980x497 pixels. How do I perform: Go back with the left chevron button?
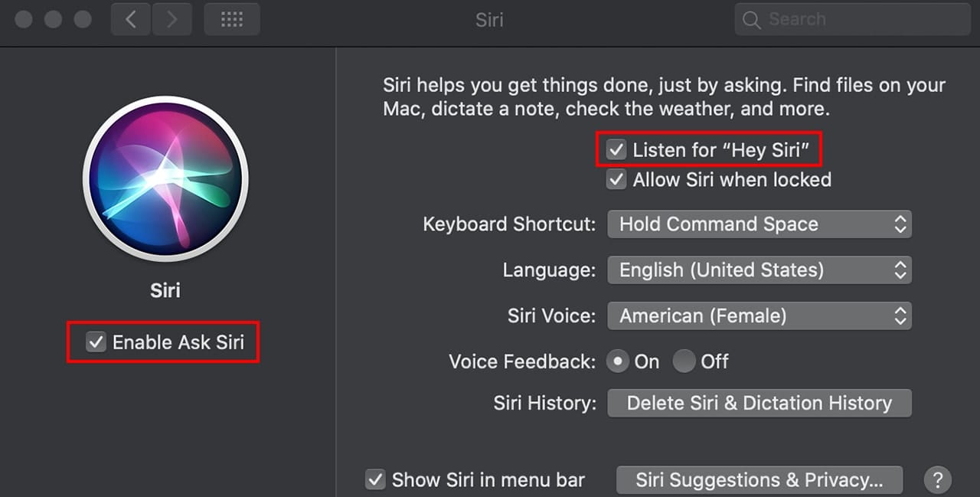[131, 19]
